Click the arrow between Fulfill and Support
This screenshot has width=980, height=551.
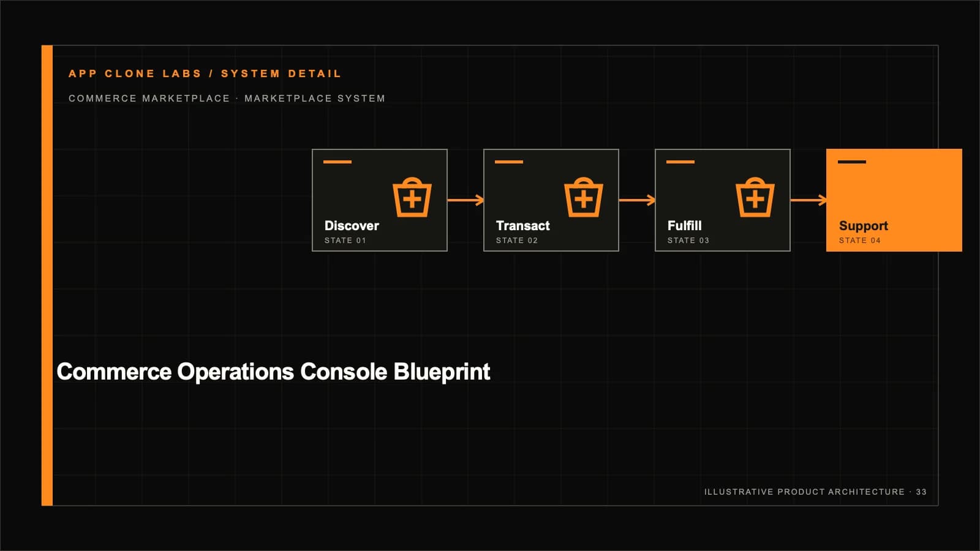(809, 200)
